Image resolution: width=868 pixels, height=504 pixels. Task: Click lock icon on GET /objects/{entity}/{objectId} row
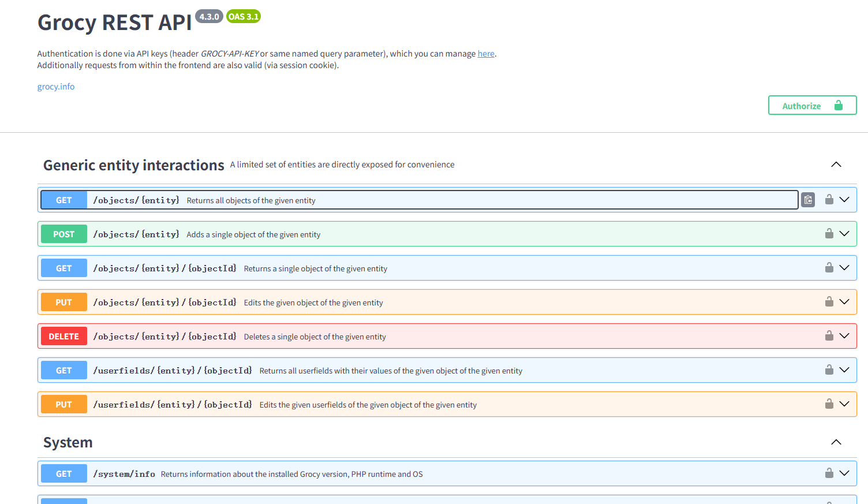829,267
